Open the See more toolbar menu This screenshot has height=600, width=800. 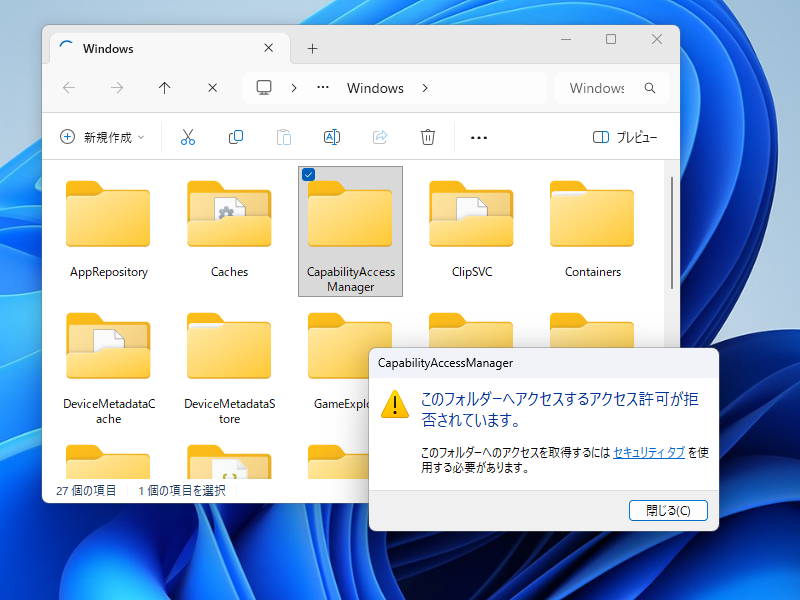click(x=479, y=138)
